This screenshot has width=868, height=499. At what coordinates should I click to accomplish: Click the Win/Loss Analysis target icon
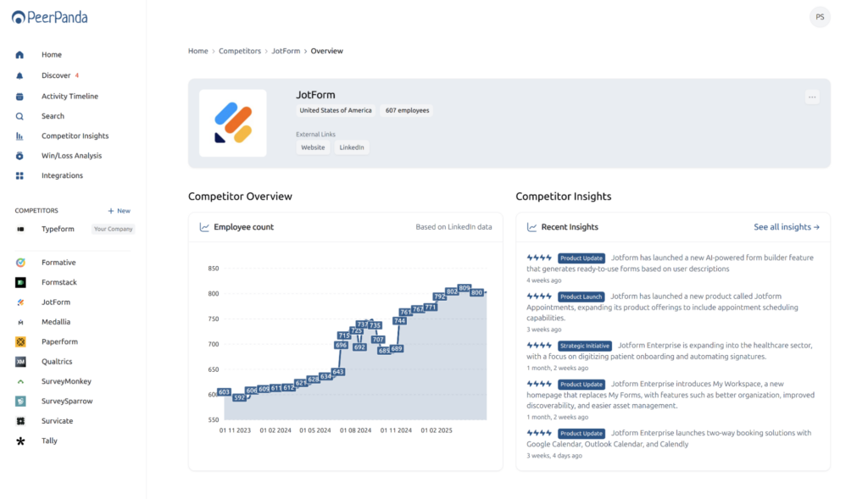tap(19, 155)
